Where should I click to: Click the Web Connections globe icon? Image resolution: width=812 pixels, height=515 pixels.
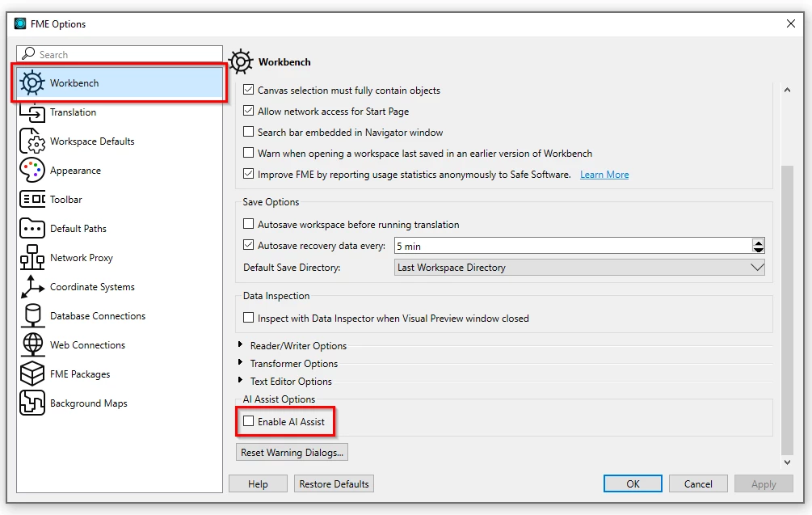click(32, 344)
